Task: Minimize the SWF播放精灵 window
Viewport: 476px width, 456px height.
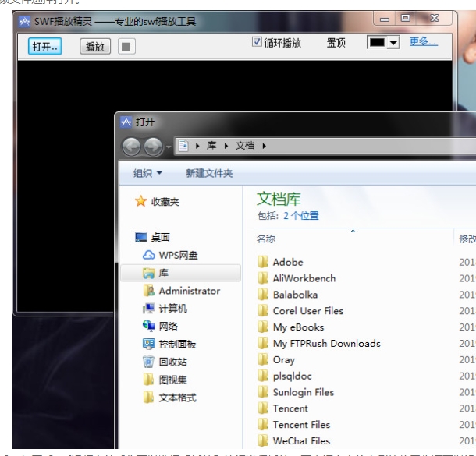Action: pyautogui.click(x=385, y=19)
